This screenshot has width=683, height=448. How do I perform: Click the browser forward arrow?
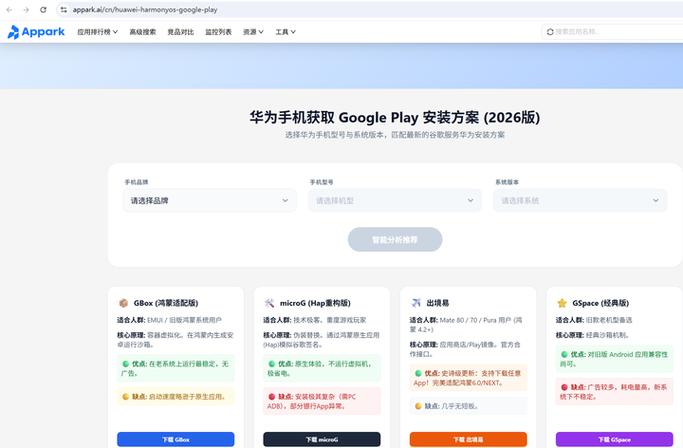(x=26, y=10)
